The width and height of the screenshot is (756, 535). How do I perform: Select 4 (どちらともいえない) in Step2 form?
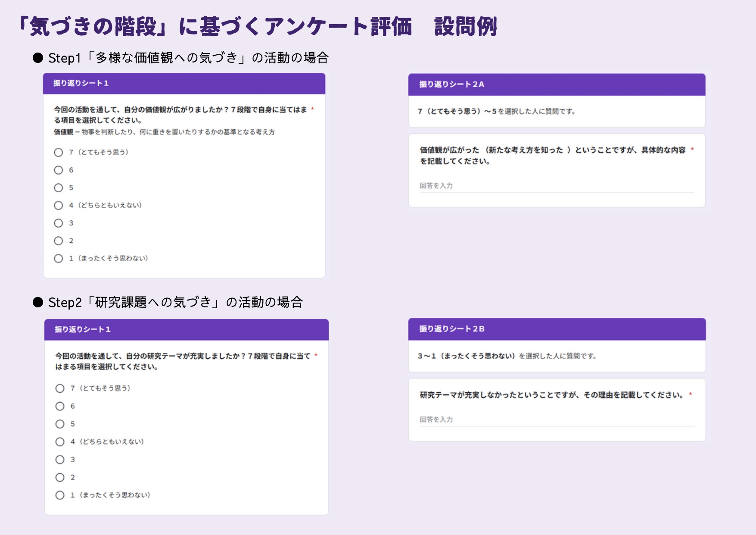pos(60,442)
